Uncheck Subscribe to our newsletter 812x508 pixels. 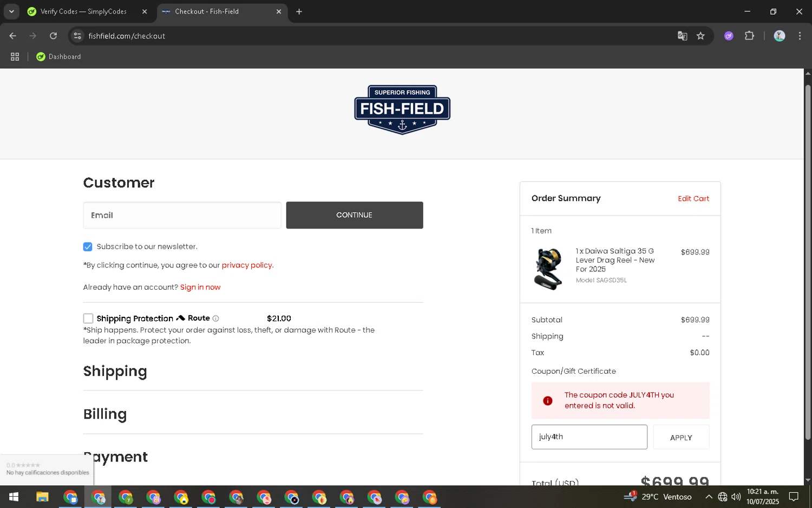click(88, 246)
